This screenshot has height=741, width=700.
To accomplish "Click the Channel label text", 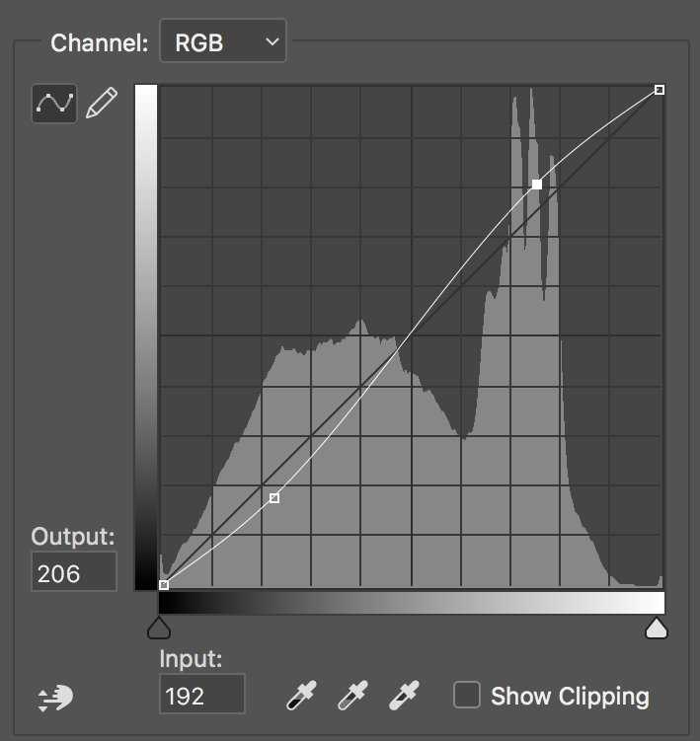I will 99,43.
